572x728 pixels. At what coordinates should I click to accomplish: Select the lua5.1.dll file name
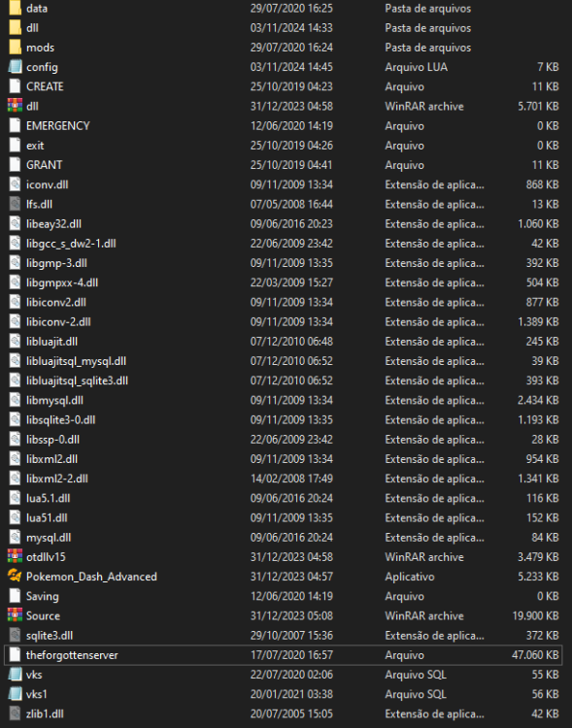(x=49, y=498)
